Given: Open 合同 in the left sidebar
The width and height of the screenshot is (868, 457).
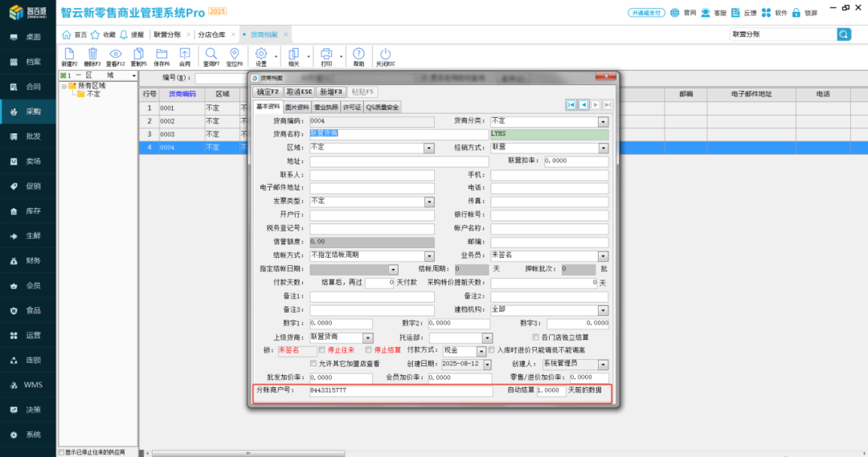Looking at the screenshot, I should (x=27, y=87).
